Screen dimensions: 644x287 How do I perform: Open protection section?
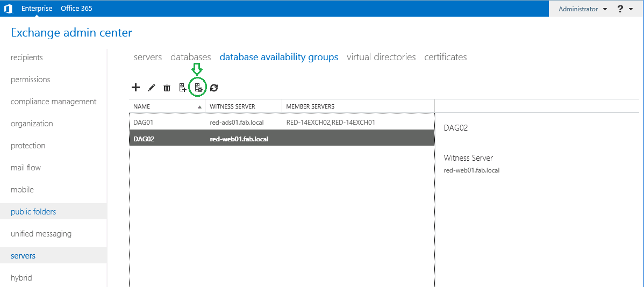click(28, 146)
